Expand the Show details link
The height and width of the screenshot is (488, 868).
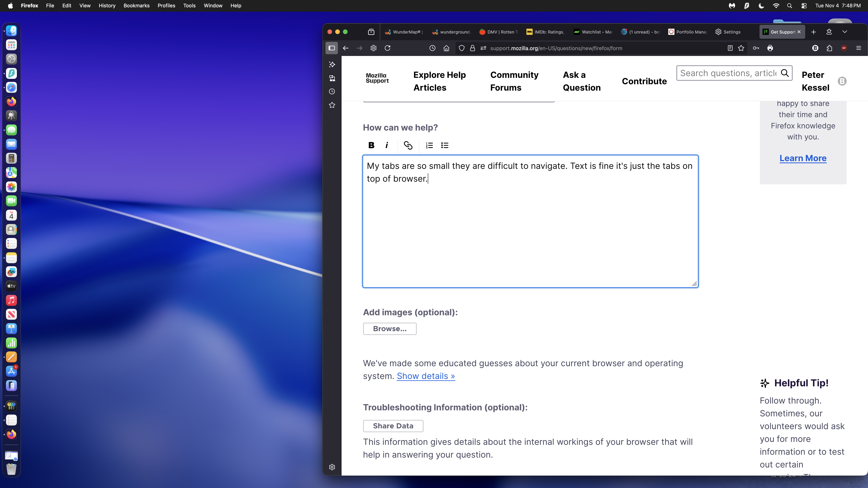[x=426, y=376]
